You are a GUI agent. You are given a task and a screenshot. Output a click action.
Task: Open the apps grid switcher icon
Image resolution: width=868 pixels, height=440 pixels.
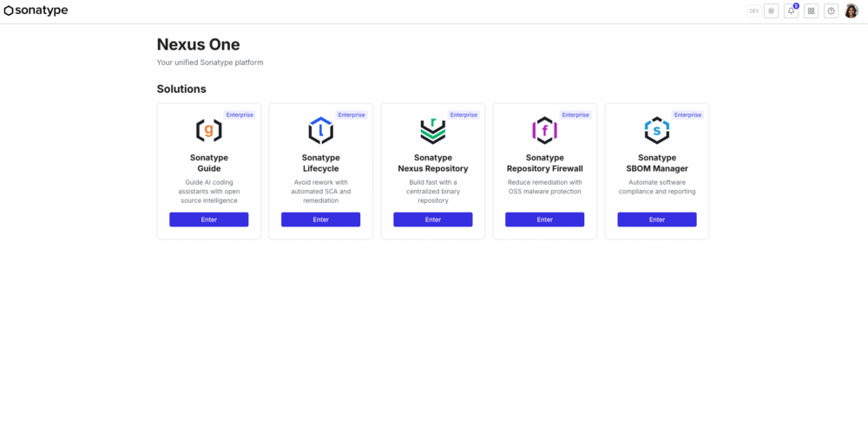click(811, 11)
